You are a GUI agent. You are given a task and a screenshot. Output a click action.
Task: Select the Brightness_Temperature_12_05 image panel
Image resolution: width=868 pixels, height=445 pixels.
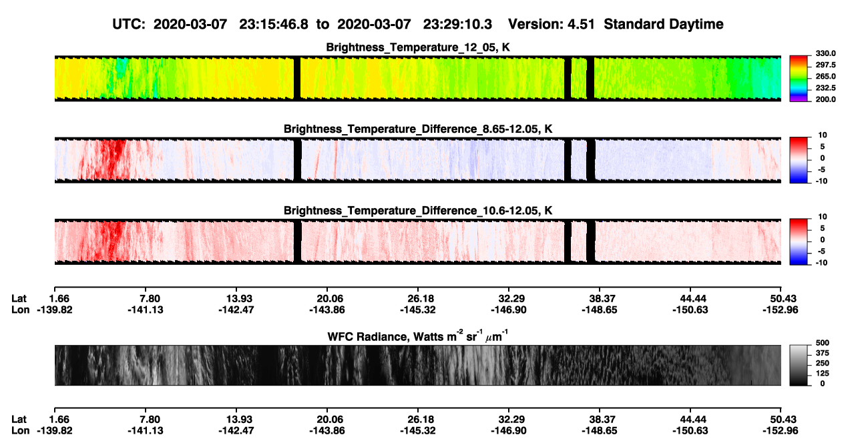tap(417, 79)
